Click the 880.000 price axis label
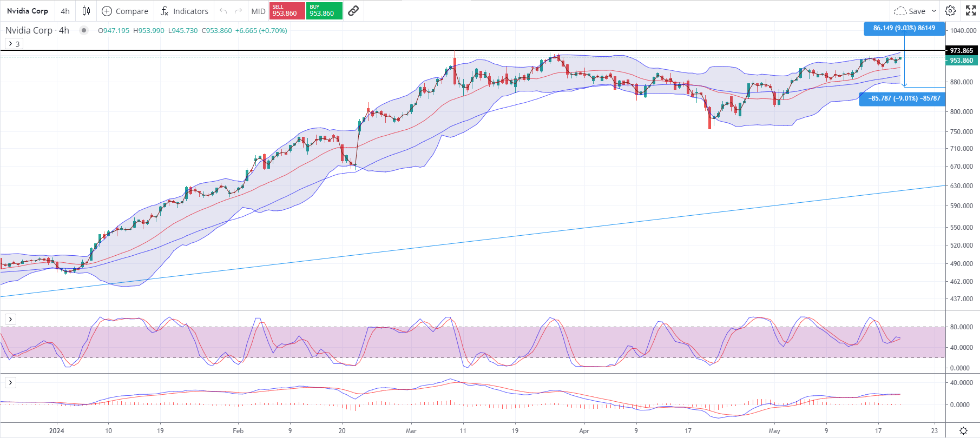This screenshot has width=980, height=438. point(962,82)
